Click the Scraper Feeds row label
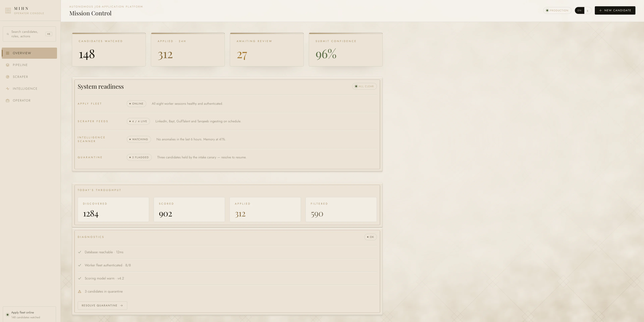The height and width of the screenshot is (322, 644). (93, 121)
